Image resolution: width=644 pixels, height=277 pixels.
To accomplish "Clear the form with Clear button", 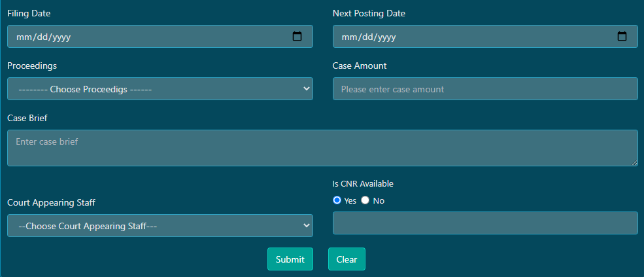I will coord(347,259).
